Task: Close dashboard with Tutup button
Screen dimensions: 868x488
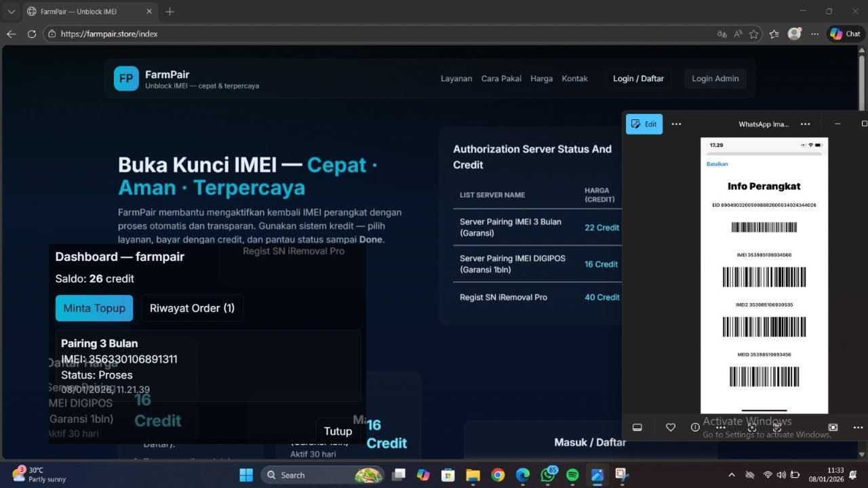Action: point(338,431)
